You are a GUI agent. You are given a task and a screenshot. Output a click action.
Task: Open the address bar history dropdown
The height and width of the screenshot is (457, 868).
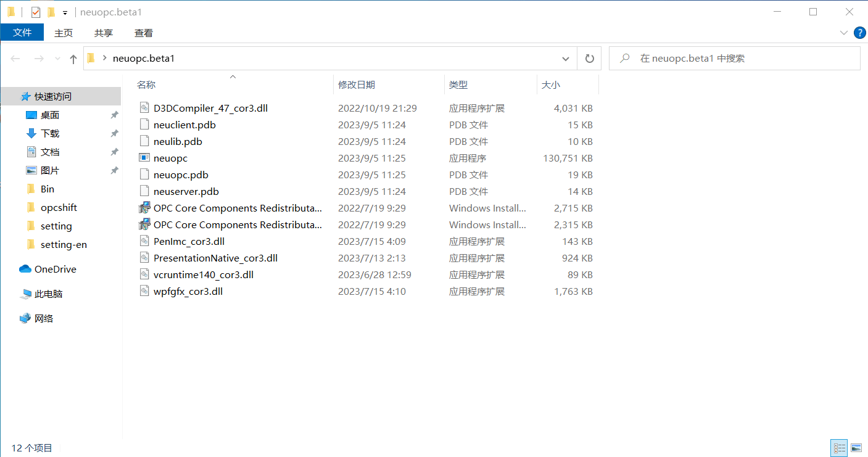pos(566,59)
